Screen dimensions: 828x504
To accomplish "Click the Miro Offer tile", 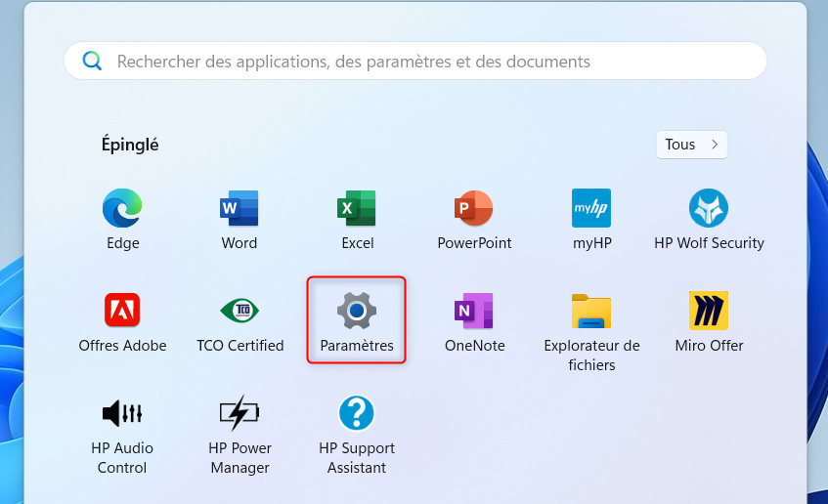I will click(x=709, y=311).
